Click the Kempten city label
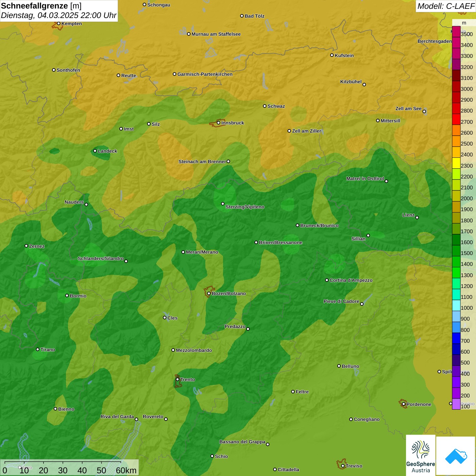 72,23
